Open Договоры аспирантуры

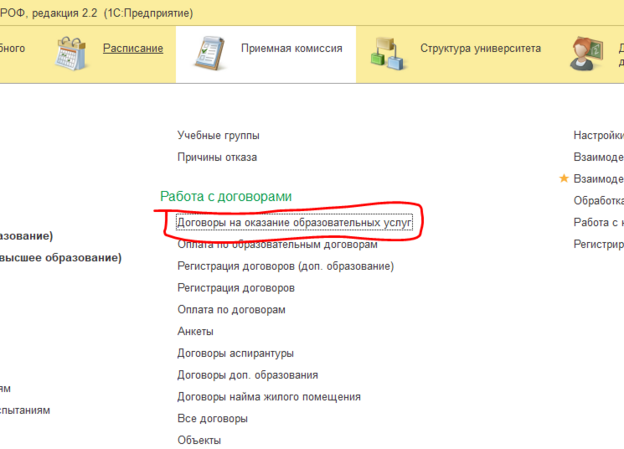(x=235, y=353)
